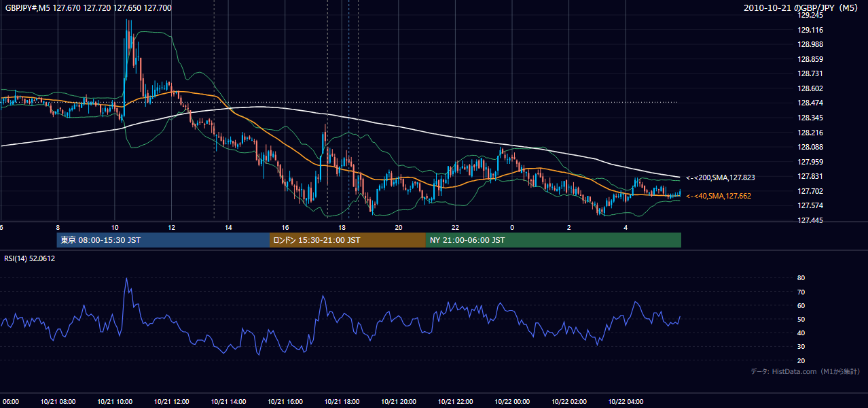Screen dimensions: 868x408
Task: Click the price axis value 128.216
Action: 810,133
